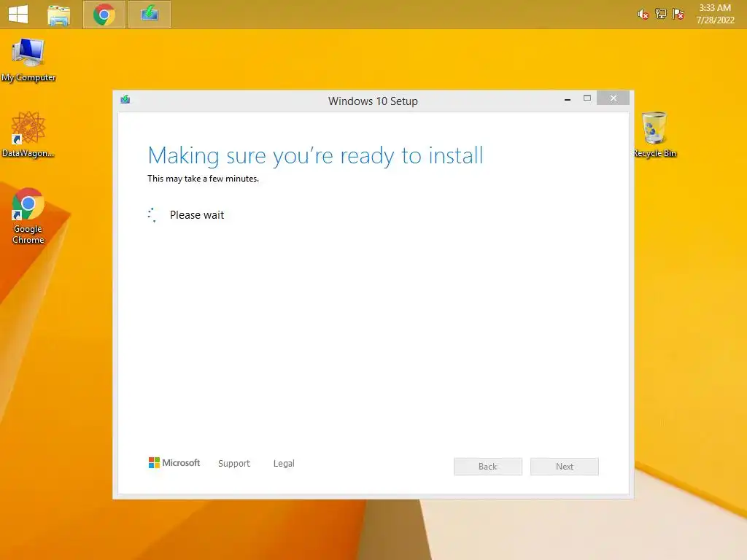The image size is (747, 560).
Task: Click the muted volume tray icon
Action: 643,15
